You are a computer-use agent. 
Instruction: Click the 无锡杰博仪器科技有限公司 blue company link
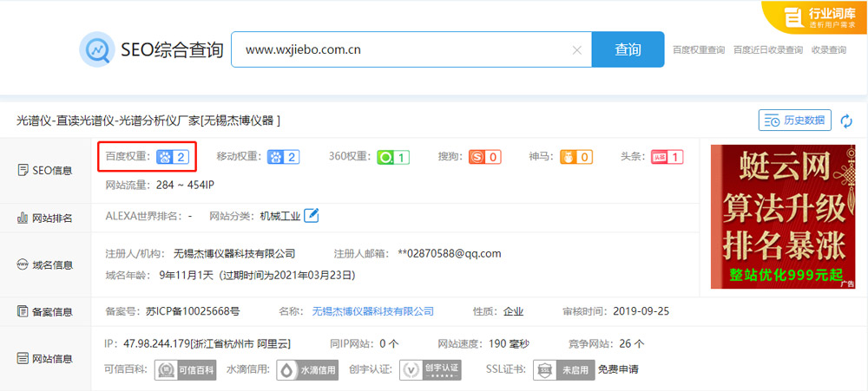tap(372, 311)
